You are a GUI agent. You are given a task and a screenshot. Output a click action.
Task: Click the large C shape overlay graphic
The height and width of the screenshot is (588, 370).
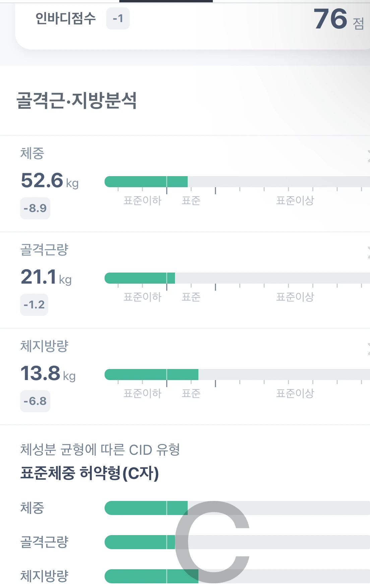pos(212,542)
